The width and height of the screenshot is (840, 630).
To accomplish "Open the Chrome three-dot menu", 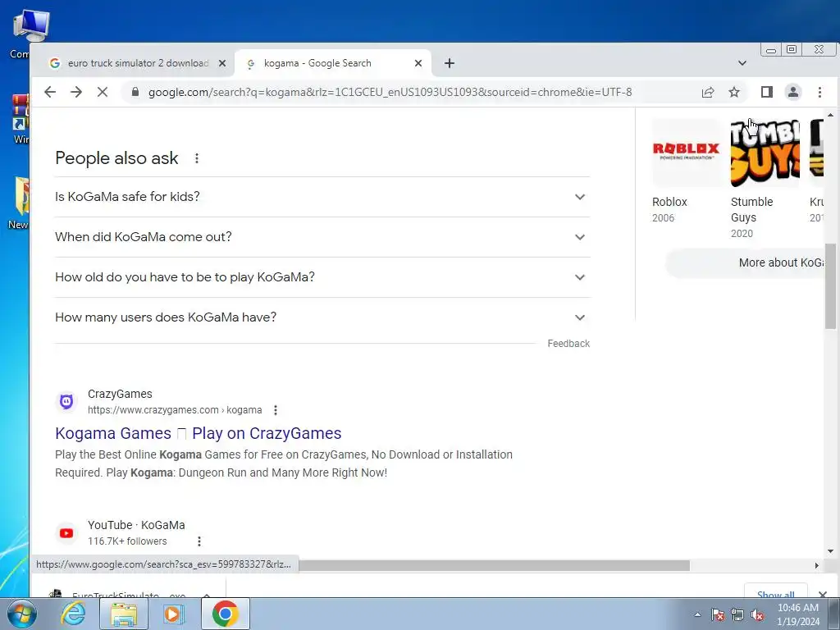I will [819, 92].
